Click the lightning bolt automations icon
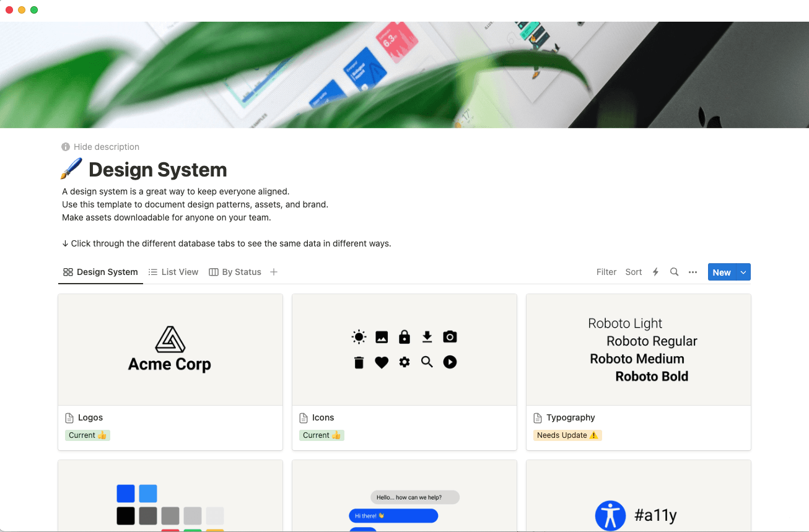The width and height of the screenshot is (809, 532). coord(655,272)
